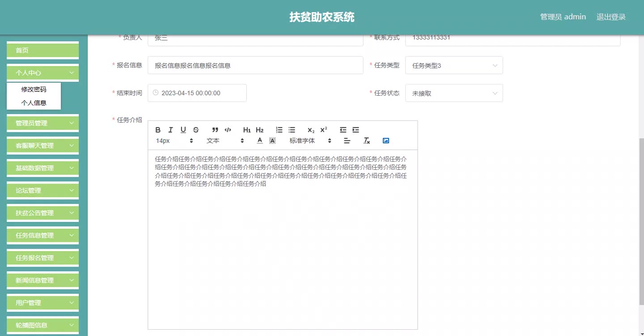Click the 退出登录 link

pyautogui.click(x=611, y=17)
